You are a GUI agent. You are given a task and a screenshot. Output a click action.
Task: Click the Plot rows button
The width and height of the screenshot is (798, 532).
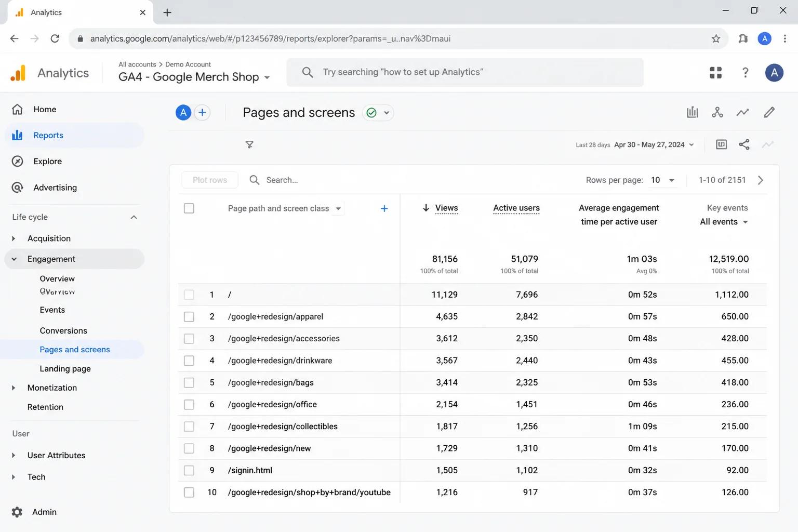pos(210,180)
